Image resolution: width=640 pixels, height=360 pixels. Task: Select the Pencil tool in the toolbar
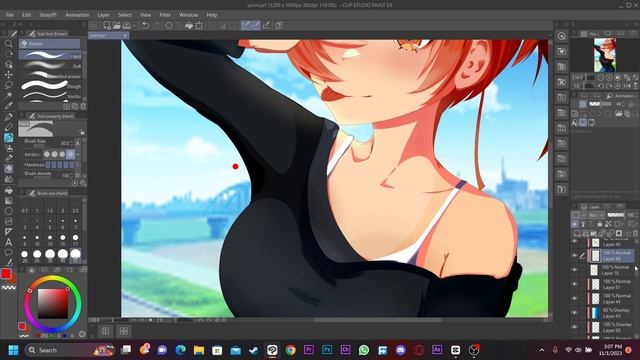(8, 128)
